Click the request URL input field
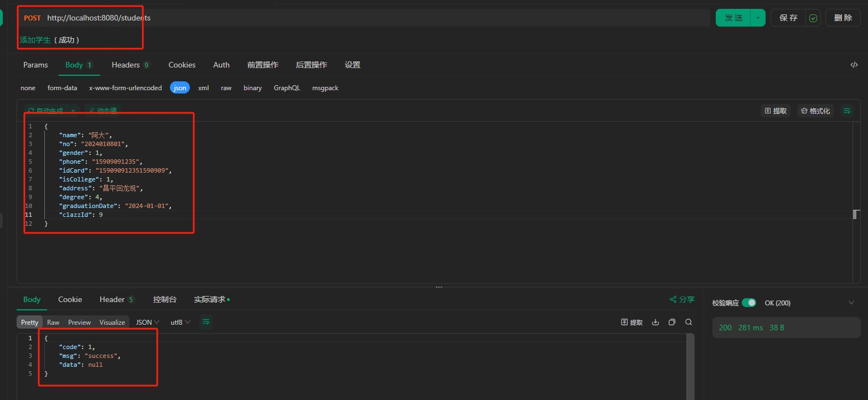The width and height of the screenshot is (868, 400). [x=376, y=18]
